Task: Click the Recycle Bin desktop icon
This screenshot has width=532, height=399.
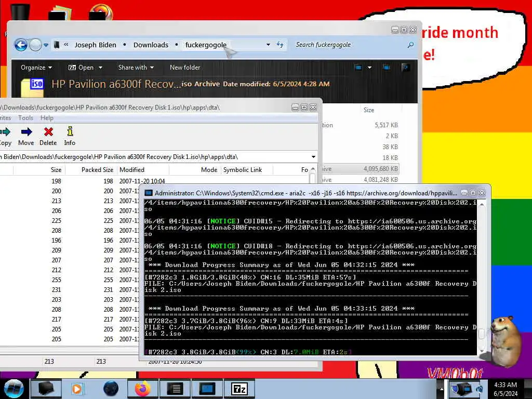Action: point(20,11)
